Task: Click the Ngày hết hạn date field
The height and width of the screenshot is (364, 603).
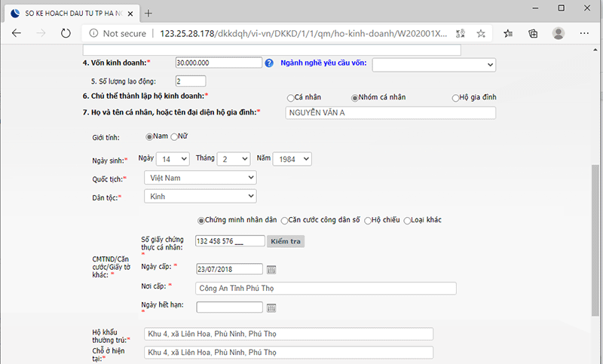Action: click(230, 307)
